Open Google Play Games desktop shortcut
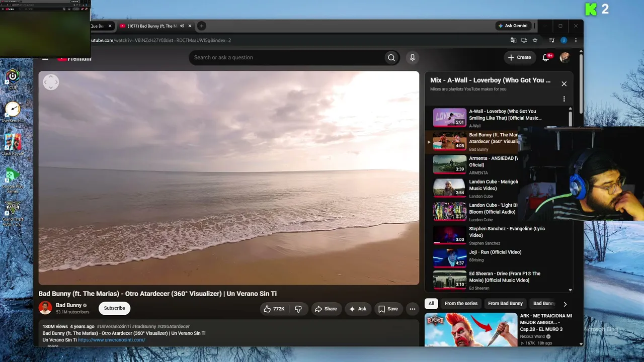 [13, 180]
